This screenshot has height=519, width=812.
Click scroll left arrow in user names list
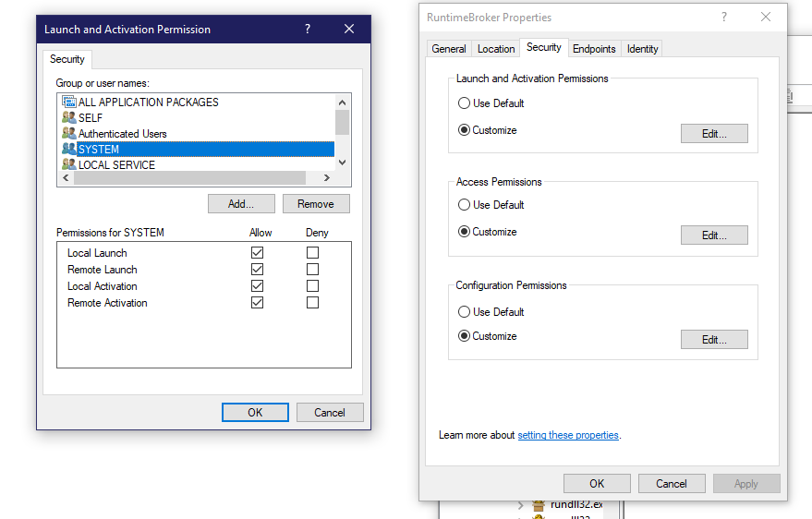click(x=66, y=177)
